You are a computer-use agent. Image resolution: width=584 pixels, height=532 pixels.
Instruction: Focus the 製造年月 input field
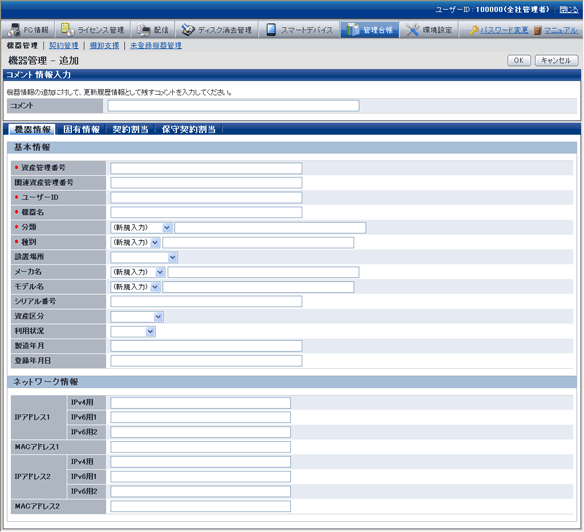[x=206, y=346]
